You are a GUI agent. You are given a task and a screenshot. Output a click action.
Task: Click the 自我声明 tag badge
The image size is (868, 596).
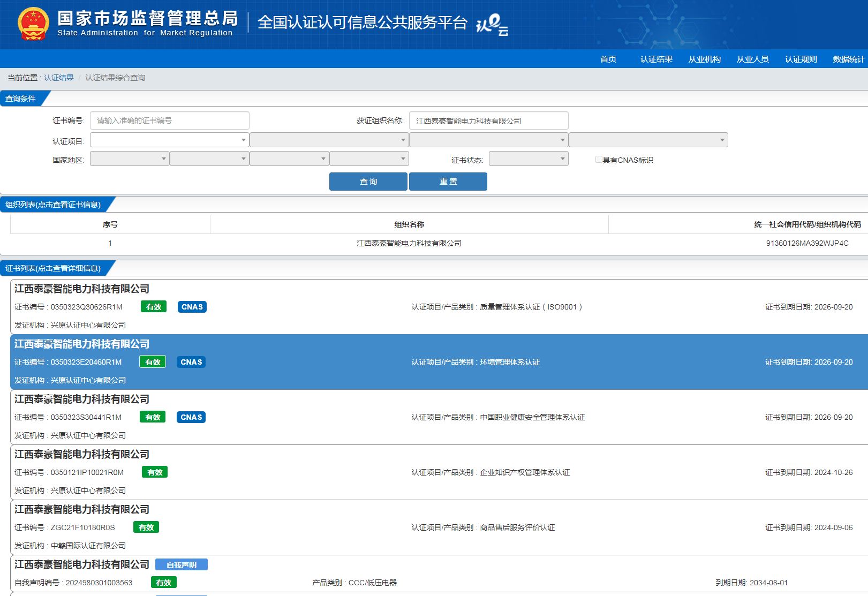click(182, 565)
